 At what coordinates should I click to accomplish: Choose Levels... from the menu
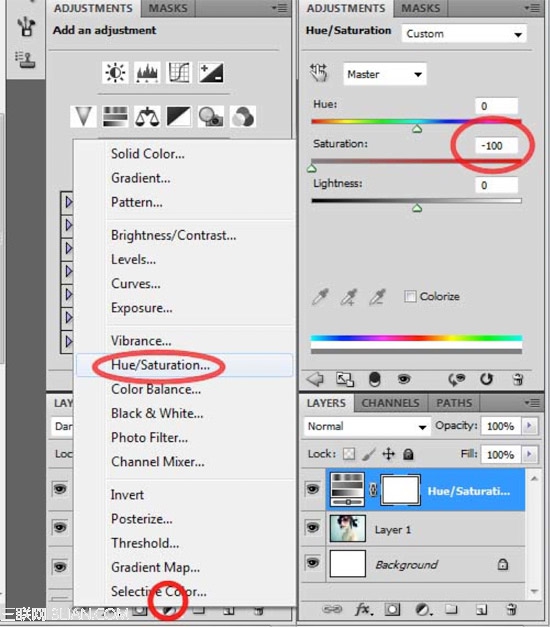coord(134,260)
